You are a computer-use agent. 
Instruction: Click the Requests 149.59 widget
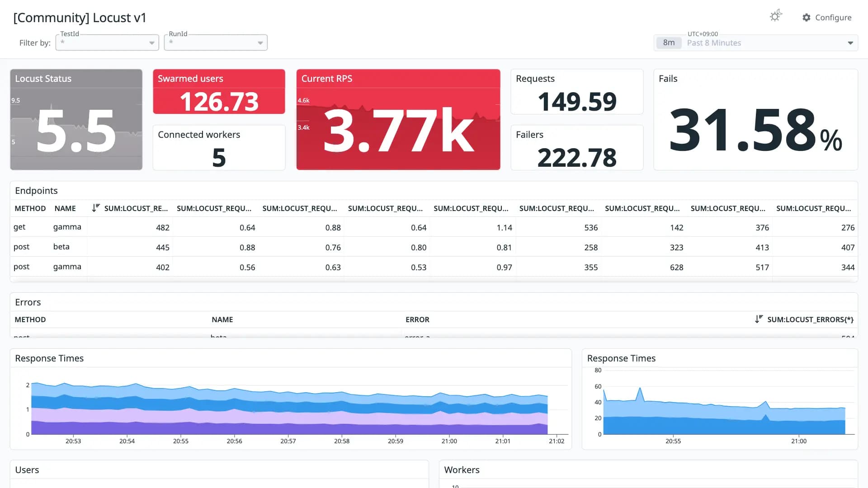pyautogui.click(x=577, y=91)
